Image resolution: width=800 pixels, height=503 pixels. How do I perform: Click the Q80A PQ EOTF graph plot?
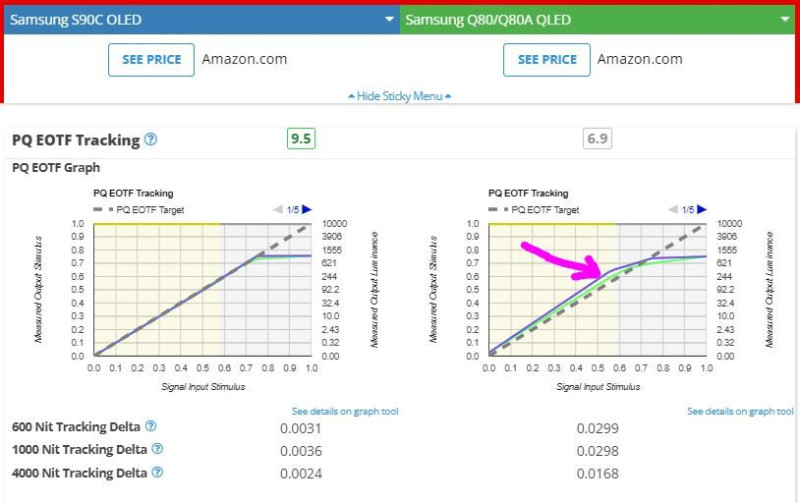coord(597,290)
